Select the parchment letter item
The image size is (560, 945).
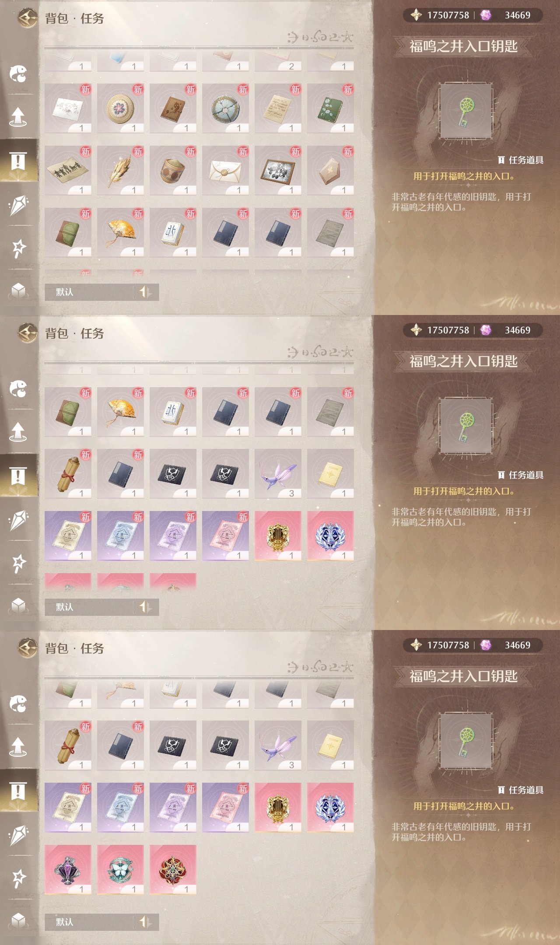pos(278,108)
